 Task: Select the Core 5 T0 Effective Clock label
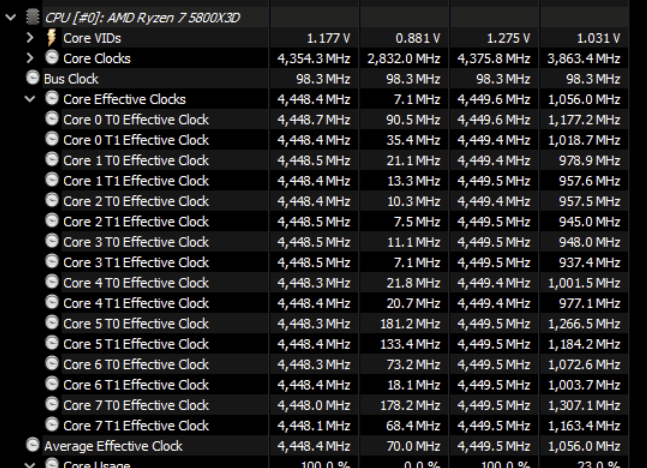(x=136, y=324)
